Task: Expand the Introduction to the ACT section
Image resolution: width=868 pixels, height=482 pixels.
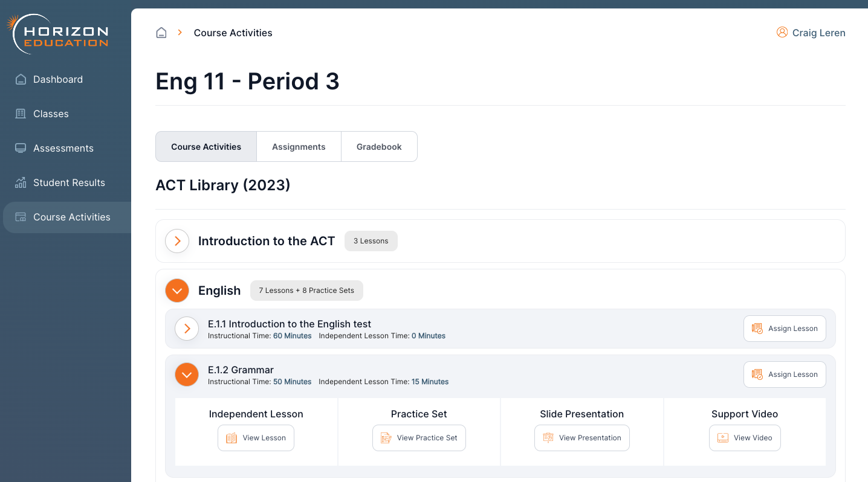Action: (x=177, y=241)
